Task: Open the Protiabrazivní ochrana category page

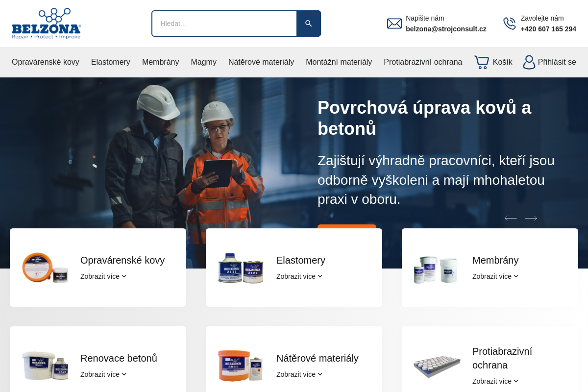Action: click(x=423, y=62)
